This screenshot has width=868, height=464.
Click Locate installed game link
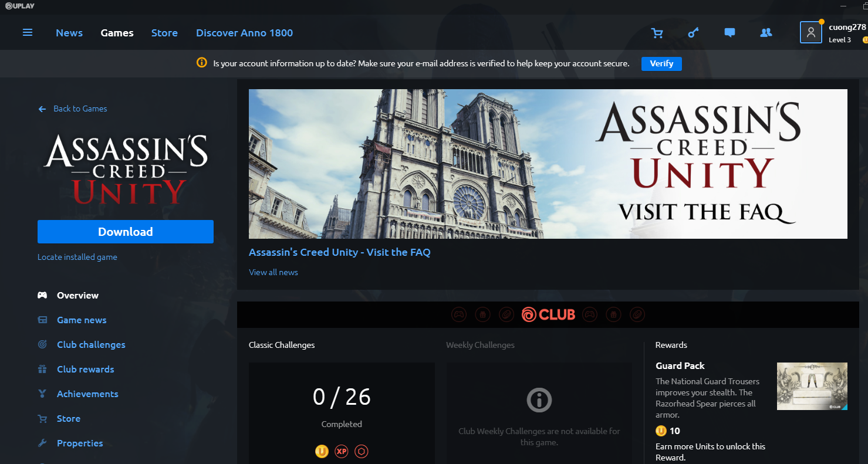click(77, 257)
